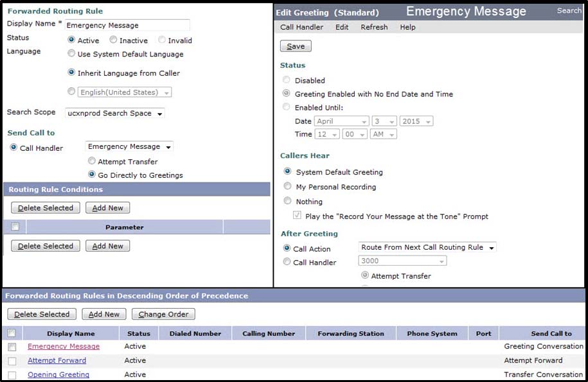Select Call Handler under After Greeting
This screenshot has width=588, height=382.
point(287,261)
